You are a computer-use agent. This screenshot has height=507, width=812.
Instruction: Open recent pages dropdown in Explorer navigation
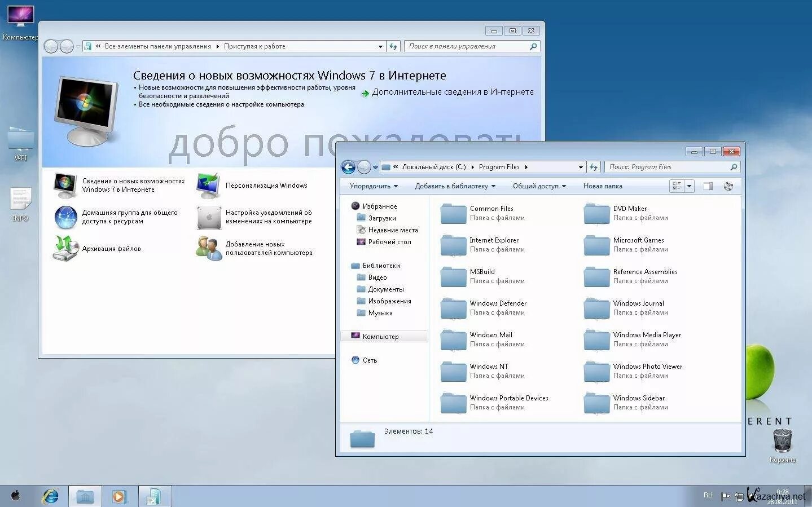pos(375,167)
